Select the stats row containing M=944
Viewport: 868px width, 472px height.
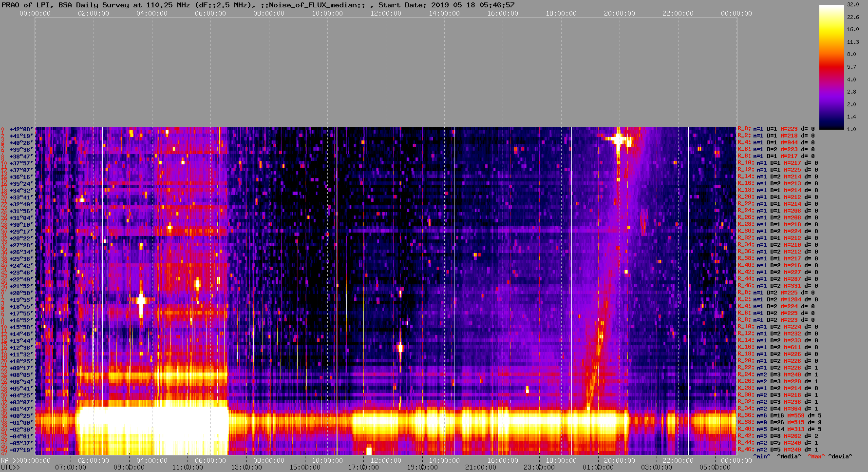777,142
